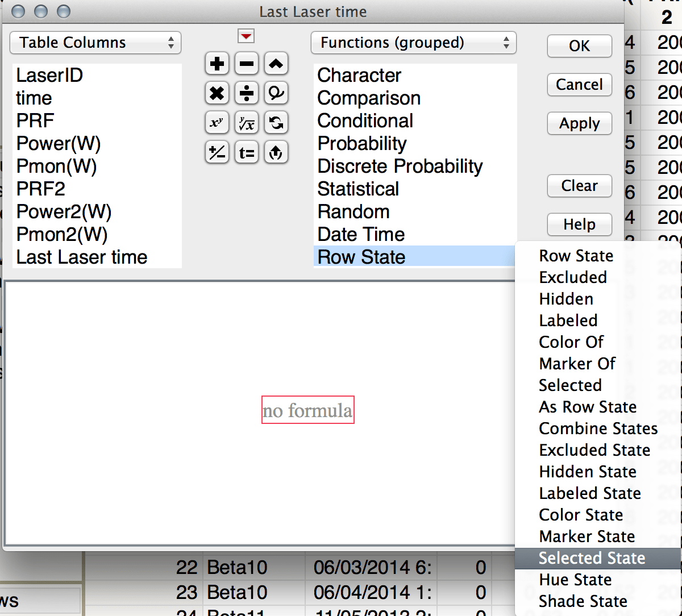The height and width of the screenshot is (616, 682).
Task: Click the no formula placeholder box
Action: click(307, 410)
